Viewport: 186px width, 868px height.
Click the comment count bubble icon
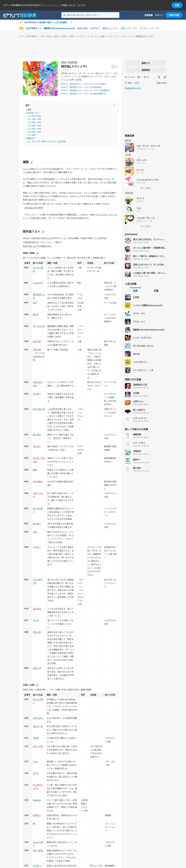point(138,77)
